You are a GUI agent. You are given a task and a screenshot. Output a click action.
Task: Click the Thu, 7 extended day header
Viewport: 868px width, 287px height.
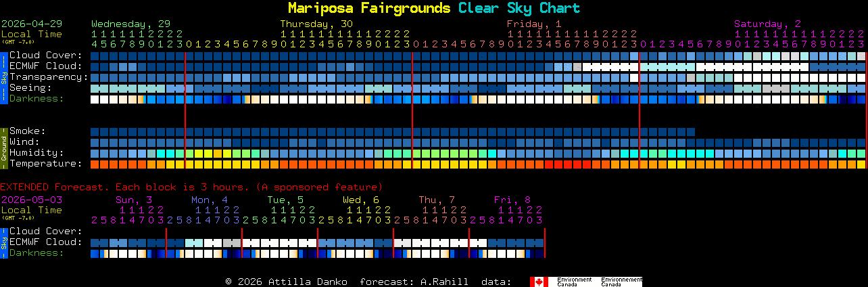436,200
